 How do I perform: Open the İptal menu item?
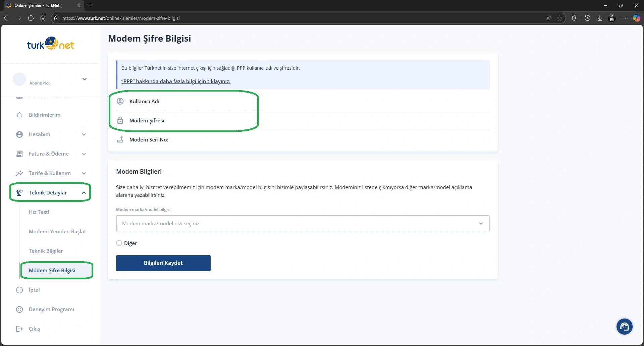click(x=34, y=290)
